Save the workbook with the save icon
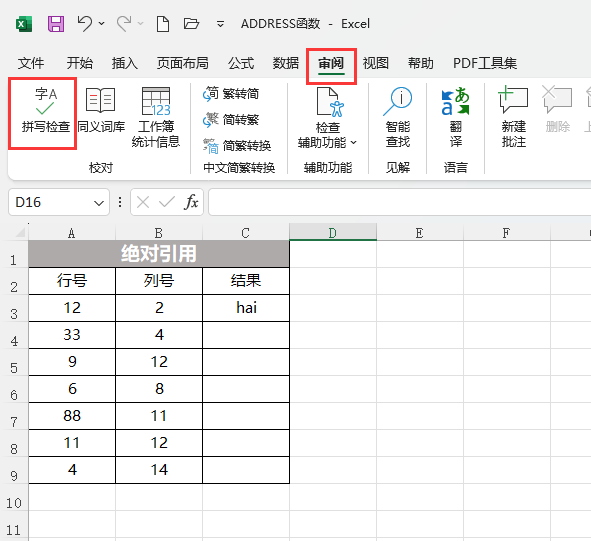591x541 pixels. (56, 24)
